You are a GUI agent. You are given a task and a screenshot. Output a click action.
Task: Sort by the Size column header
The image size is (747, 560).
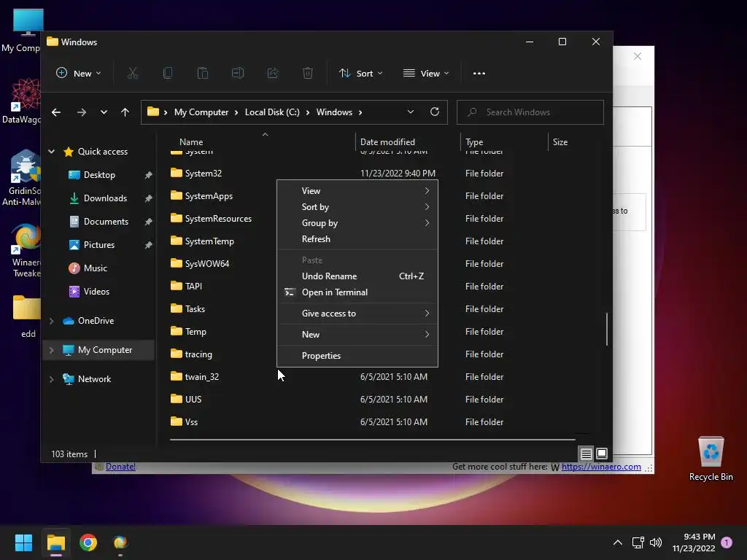pos(560,142)
